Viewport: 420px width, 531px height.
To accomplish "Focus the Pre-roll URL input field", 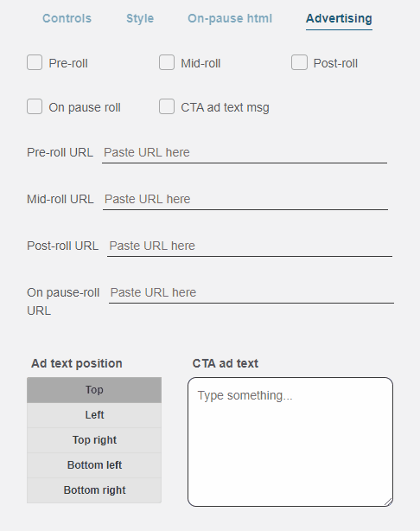I will pos(245,153).
